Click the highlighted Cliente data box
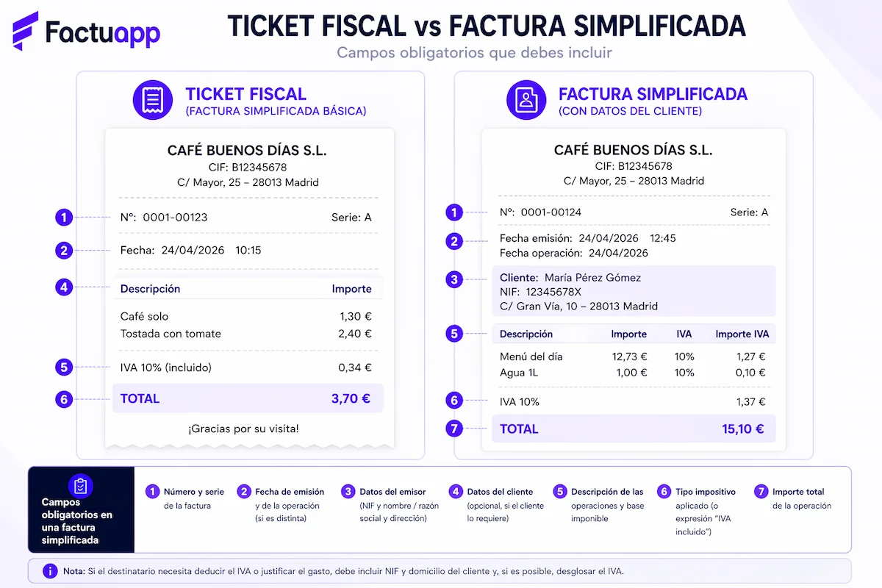 coord(634,292)
